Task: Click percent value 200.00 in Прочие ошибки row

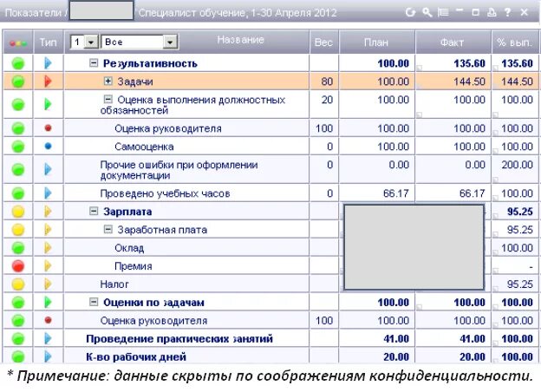Action: pyautogui.click(x=517, y=165)
